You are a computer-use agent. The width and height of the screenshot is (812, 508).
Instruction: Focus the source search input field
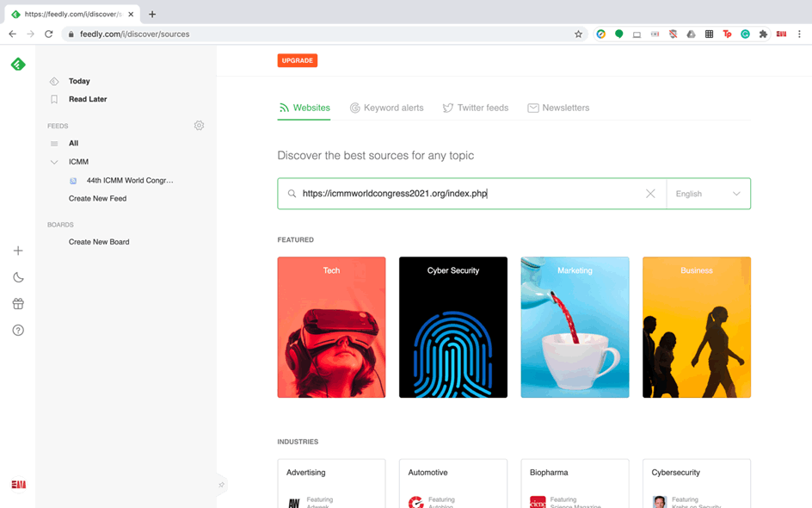[x=471, y=194]
